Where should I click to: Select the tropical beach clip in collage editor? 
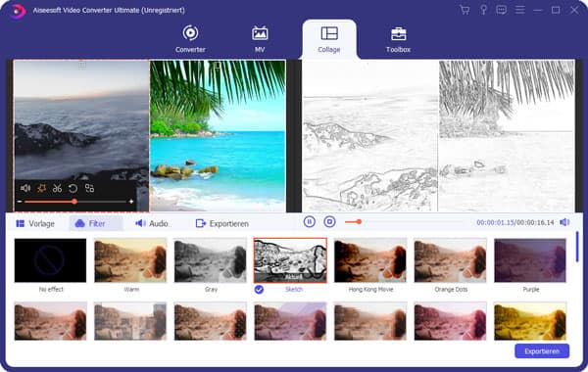218,136
